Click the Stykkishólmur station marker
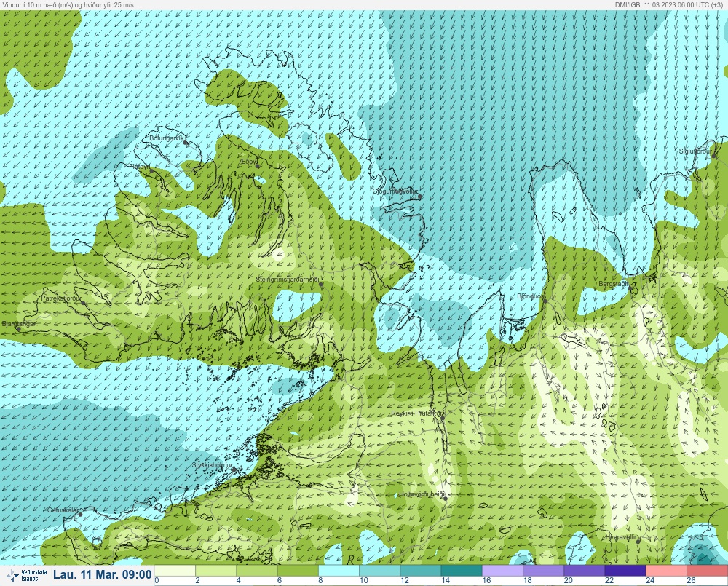Viewport: 728px width, 586px height. [234, 470]
